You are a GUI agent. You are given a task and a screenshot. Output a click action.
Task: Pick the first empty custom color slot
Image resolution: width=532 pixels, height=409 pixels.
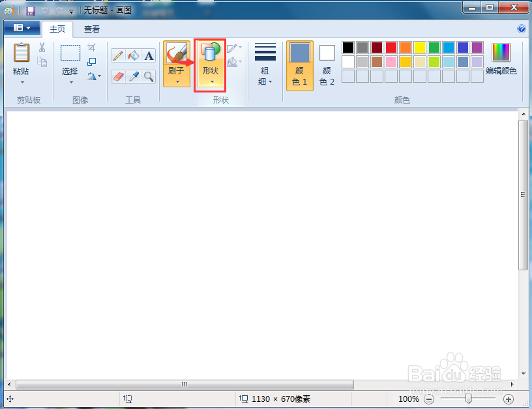click(348, 76)
